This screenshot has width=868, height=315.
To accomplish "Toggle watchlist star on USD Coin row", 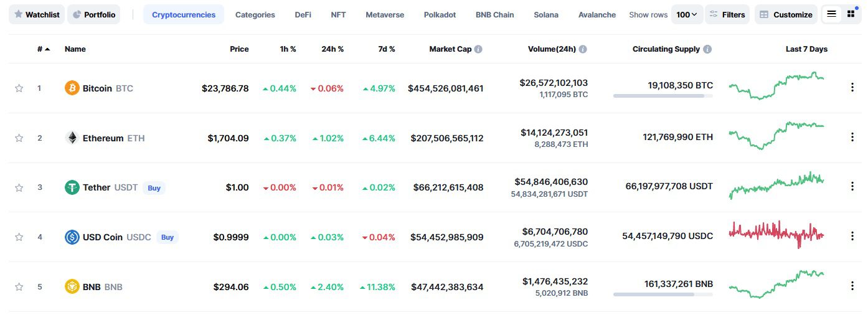I will click(19, 237).
